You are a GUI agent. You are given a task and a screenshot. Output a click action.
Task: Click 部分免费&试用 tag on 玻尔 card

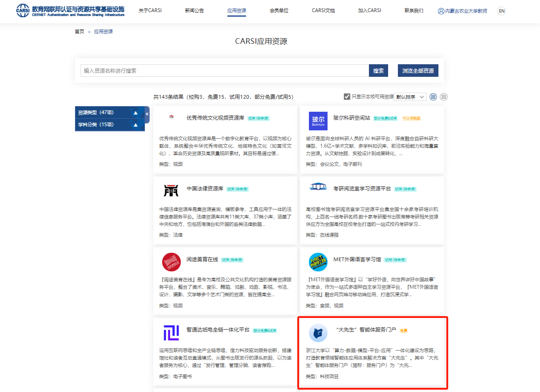tap(385, 118)
